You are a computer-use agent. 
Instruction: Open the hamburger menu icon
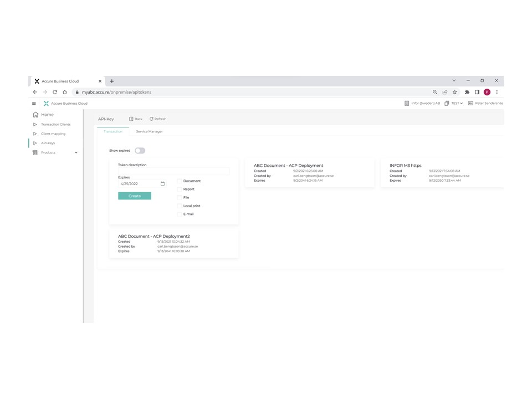pos(34,103)
